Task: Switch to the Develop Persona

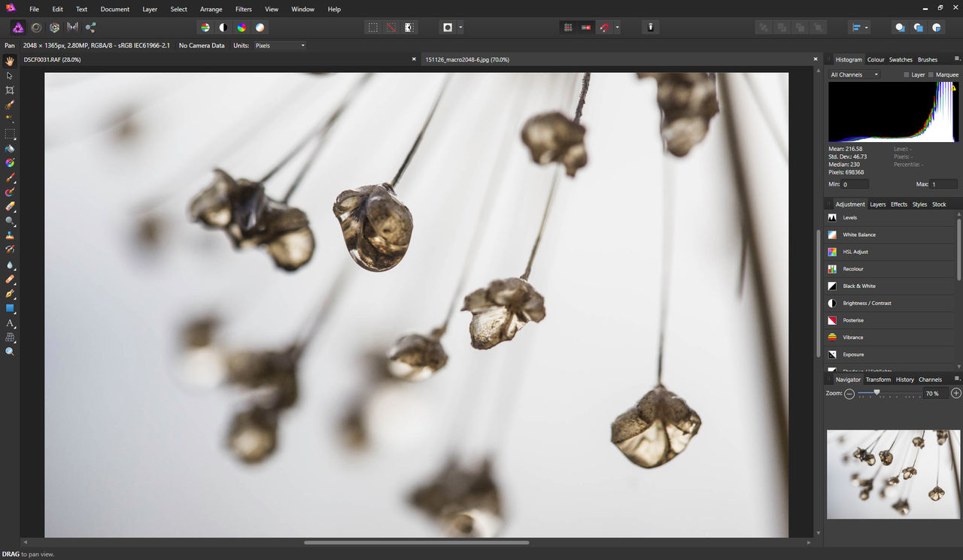Action: click(x=54, y=27)
